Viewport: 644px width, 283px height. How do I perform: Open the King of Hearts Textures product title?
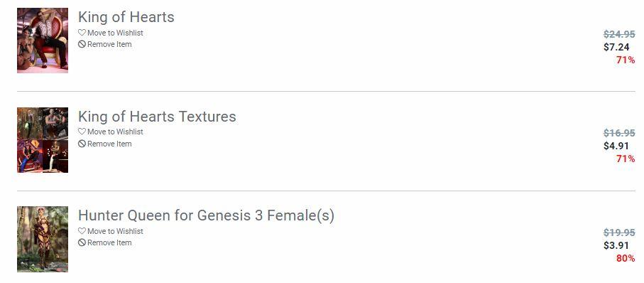click(x=157, y=117)
